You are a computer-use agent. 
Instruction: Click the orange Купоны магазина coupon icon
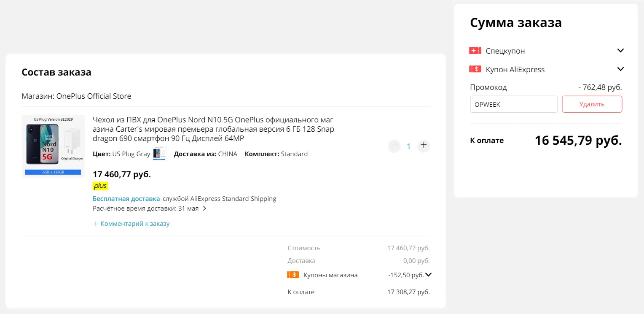293,275
